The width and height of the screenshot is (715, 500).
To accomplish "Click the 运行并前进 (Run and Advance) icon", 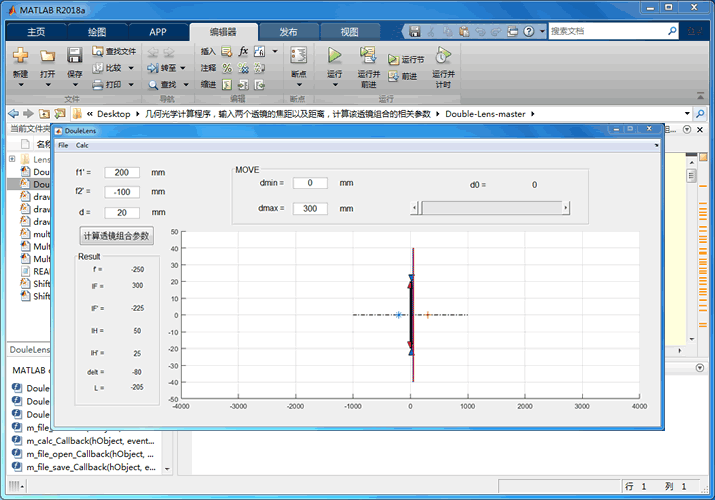I will [368, 56].
